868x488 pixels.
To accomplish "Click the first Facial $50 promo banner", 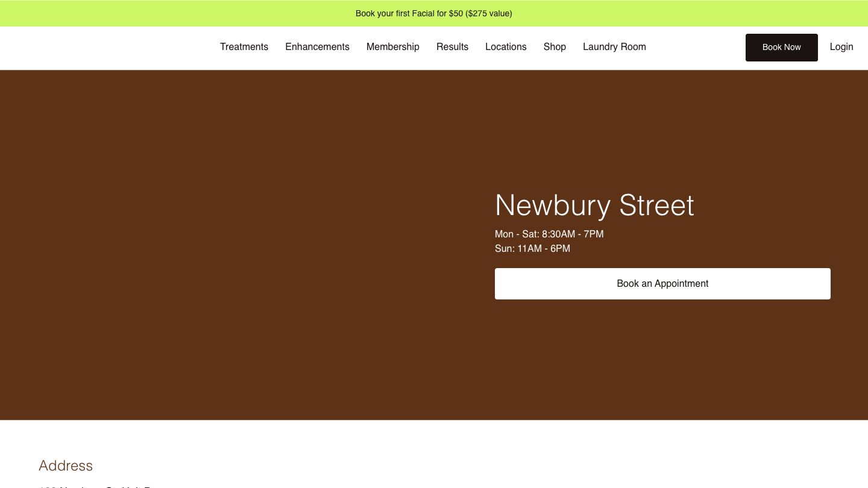I will pyautogui.click(x=433, y=13).
